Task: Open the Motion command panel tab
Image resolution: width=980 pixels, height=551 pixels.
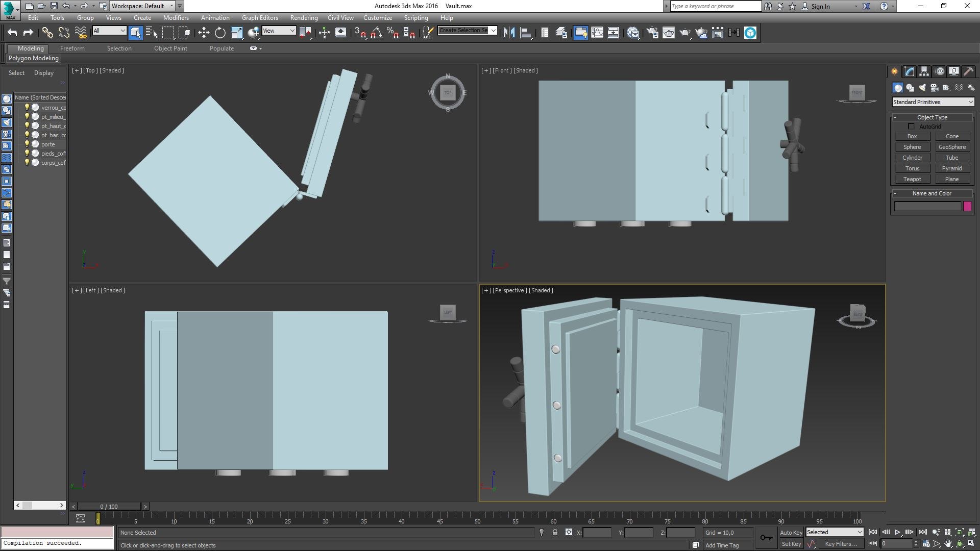Action: pyautogui.click(x=939, y=71)
